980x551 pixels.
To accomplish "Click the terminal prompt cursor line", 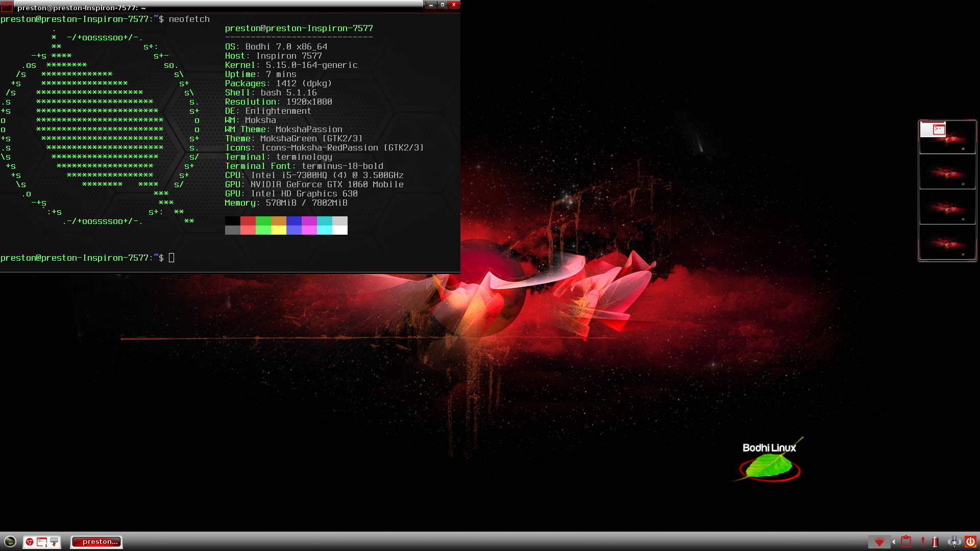I will (x=171, y=258).
